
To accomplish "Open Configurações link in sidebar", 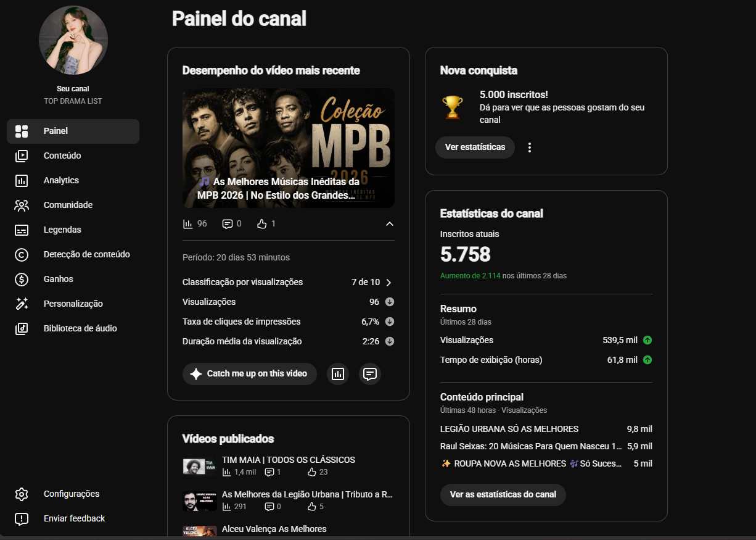I will point(73,494).
